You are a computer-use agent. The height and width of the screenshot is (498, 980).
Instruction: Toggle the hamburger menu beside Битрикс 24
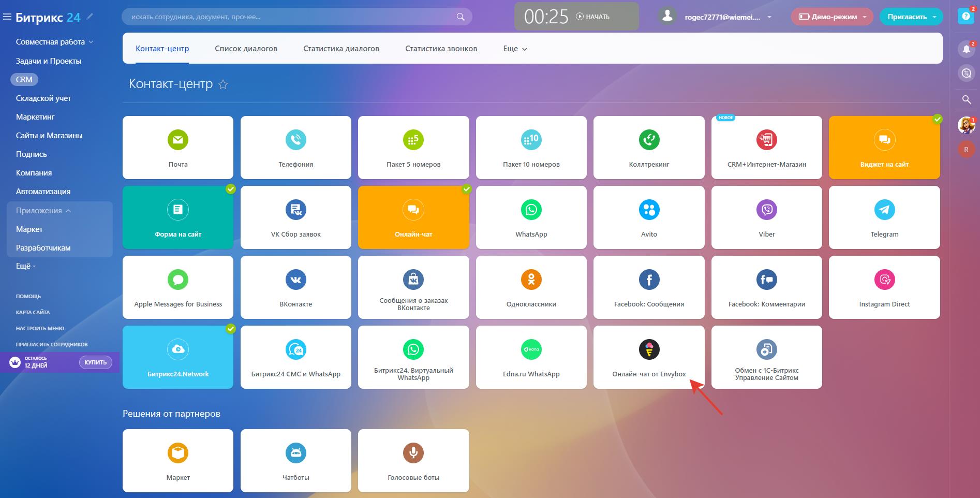(x=7, y=17)
